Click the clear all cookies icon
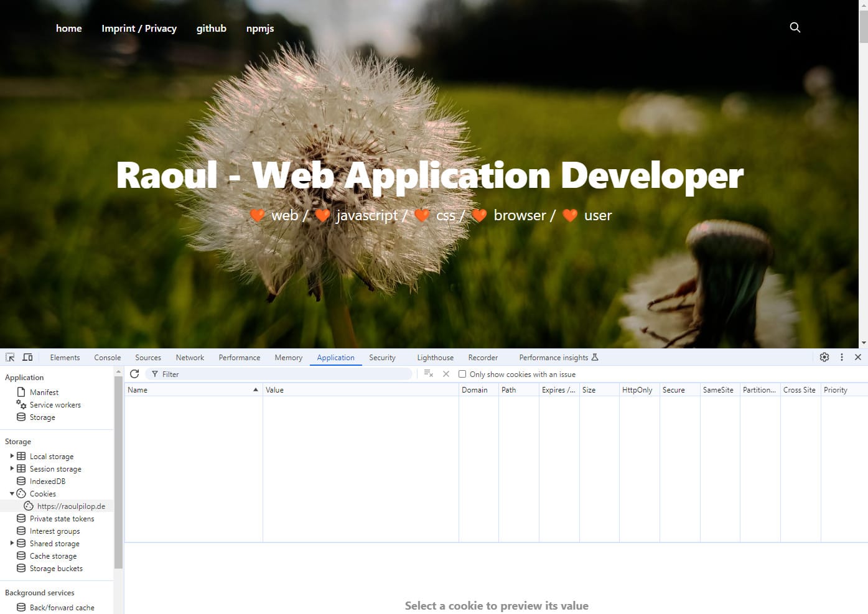Image resolution: width=868 pixels, height=614 pixels. coord(428,374)
